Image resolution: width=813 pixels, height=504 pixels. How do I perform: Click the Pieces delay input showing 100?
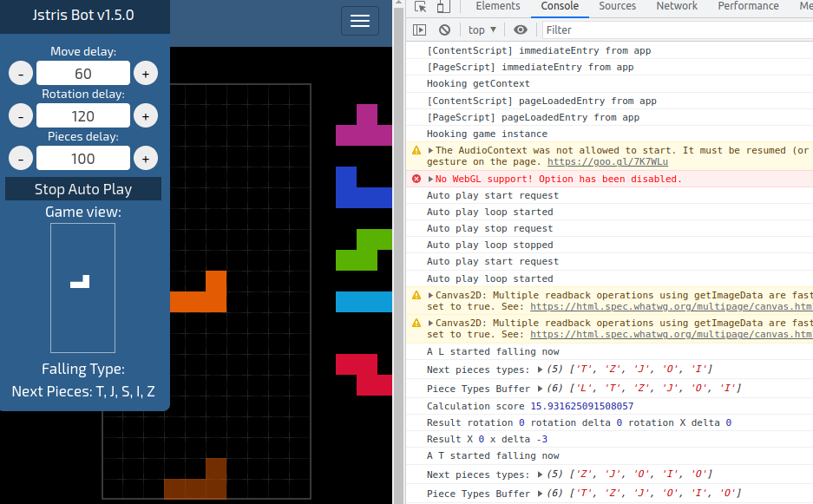(83, 158)
